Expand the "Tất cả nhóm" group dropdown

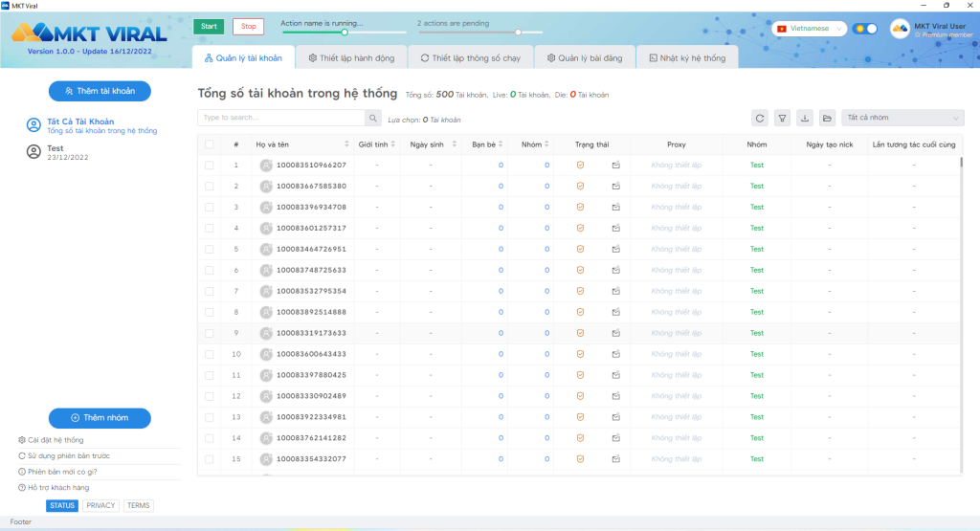(902, 118)
